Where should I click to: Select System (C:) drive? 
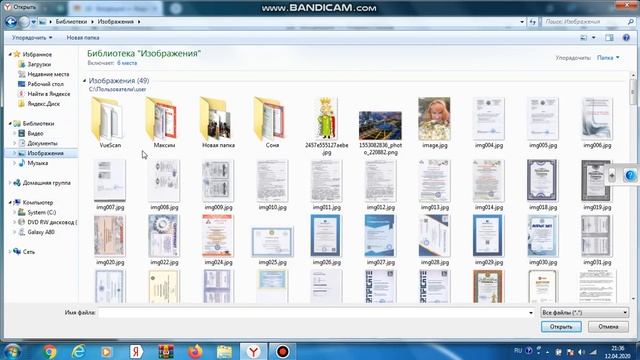click(x=41, y=212)
